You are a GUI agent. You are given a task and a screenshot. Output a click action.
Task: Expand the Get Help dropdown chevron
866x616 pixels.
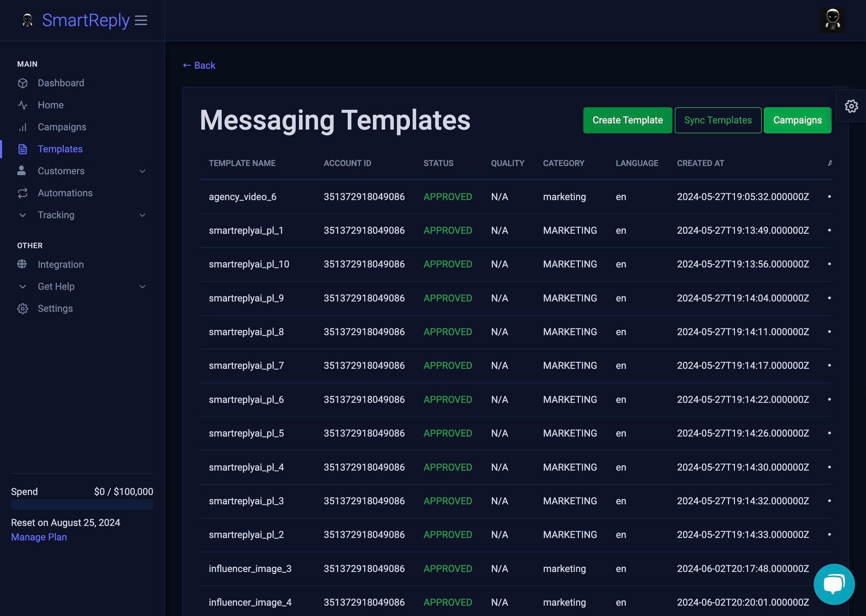coord(142,287)
